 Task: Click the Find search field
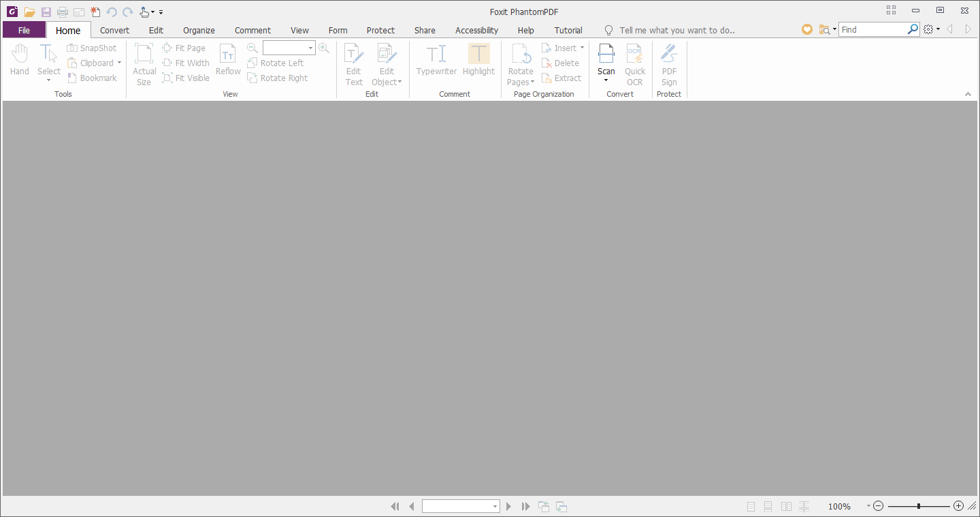[873, 29]
